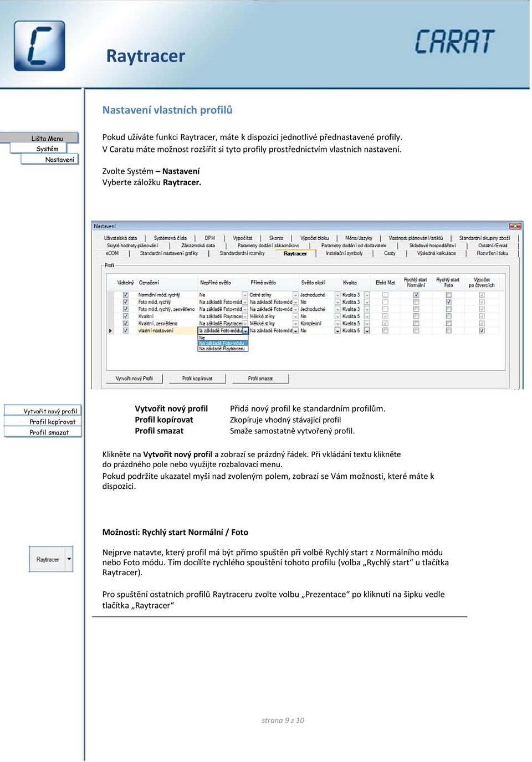The height and width of the screenshot is (762, 532).
Task: Switch to the Systémová čísla tab
Action: [170, 238]
